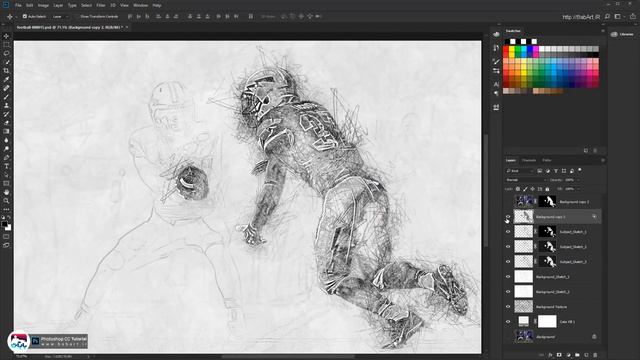Open the Opacity slider arrow

578,180
